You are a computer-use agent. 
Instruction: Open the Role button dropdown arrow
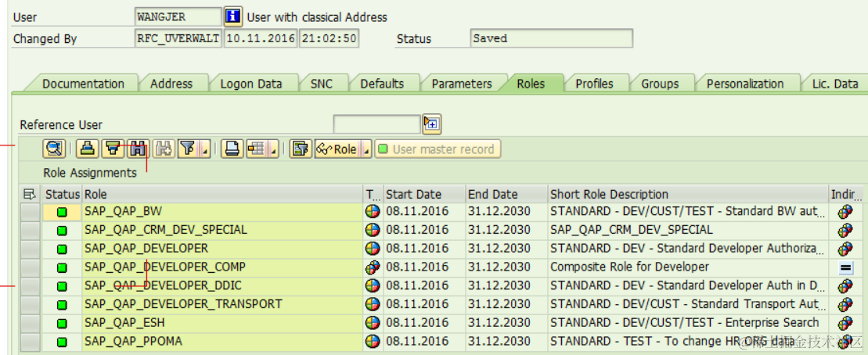pyautogui.click(x=366, y=149)
